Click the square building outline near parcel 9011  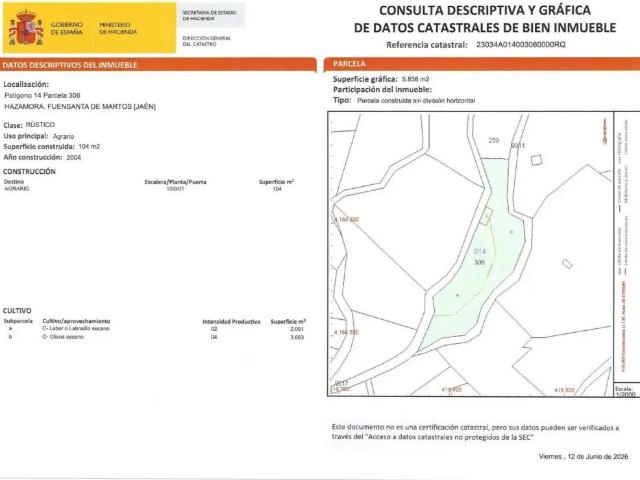click(x=537, y=160)
